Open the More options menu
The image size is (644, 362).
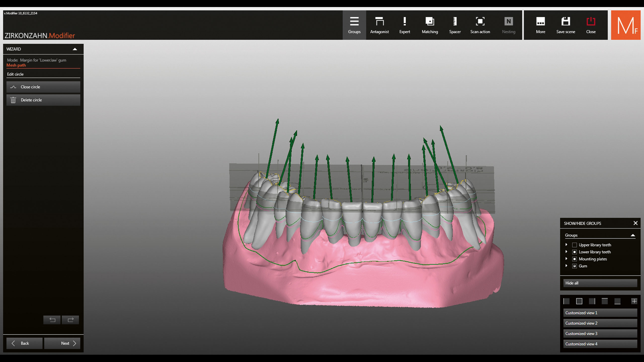(540, 25)
